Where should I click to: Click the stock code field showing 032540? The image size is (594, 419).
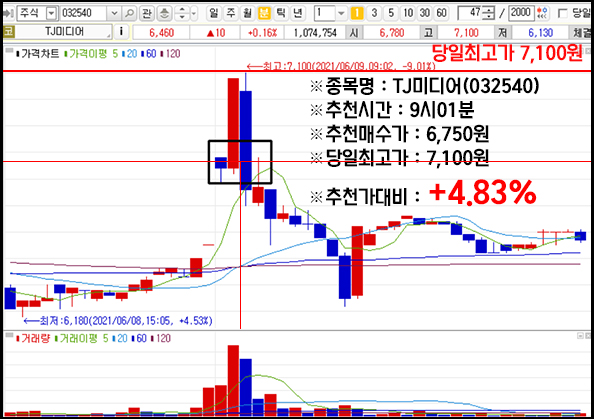click(x=83, y=14)
